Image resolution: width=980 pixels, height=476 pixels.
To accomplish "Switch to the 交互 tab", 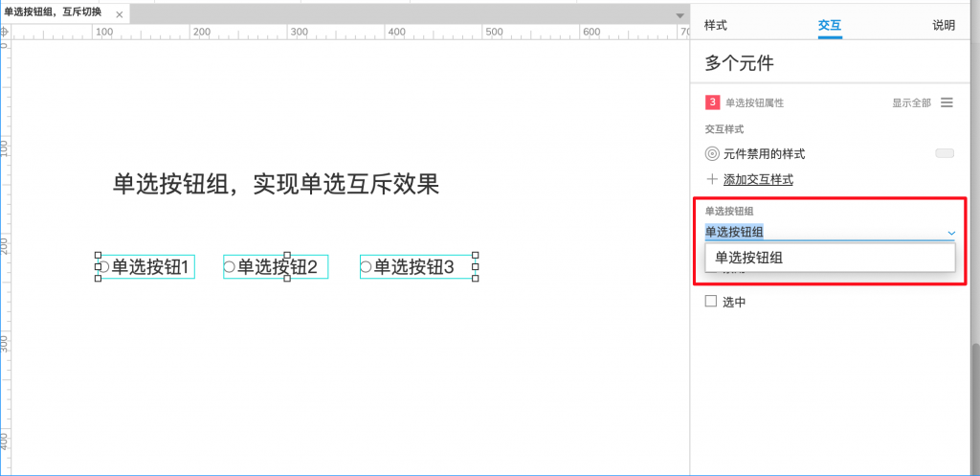I will pos(830,25).
